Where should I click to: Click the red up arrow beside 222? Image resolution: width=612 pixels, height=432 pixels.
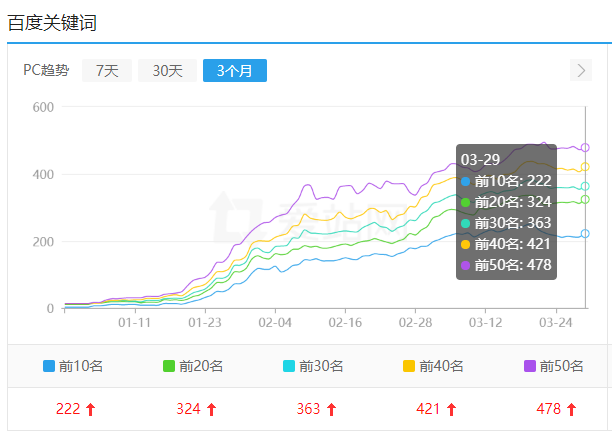pos(91,409)
